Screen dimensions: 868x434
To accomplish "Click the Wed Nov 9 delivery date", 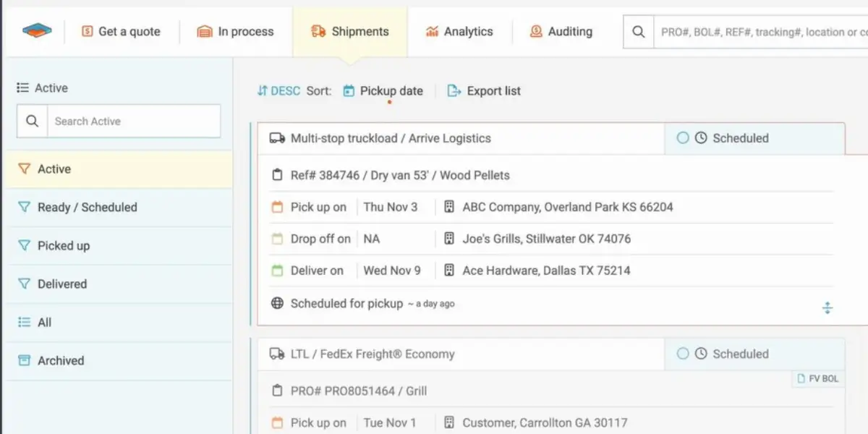I will tap(392, 271).
